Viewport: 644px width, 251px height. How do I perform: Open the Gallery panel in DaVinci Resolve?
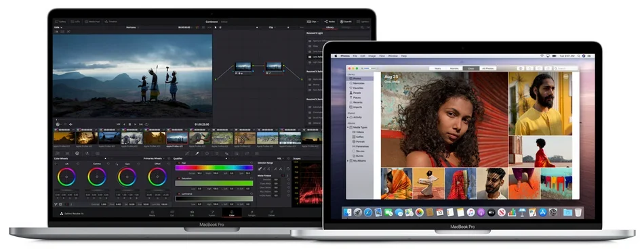[x=60, y=22]
